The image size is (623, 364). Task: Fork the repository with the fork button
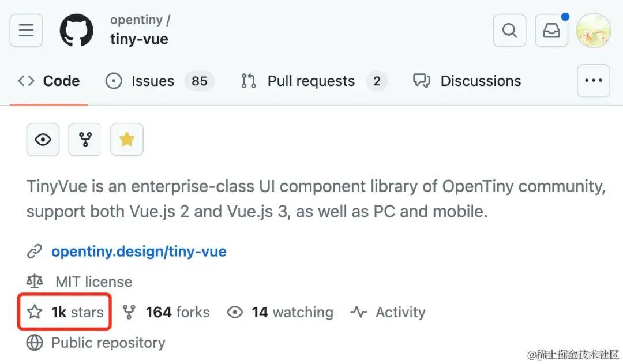tap(85, 140)
